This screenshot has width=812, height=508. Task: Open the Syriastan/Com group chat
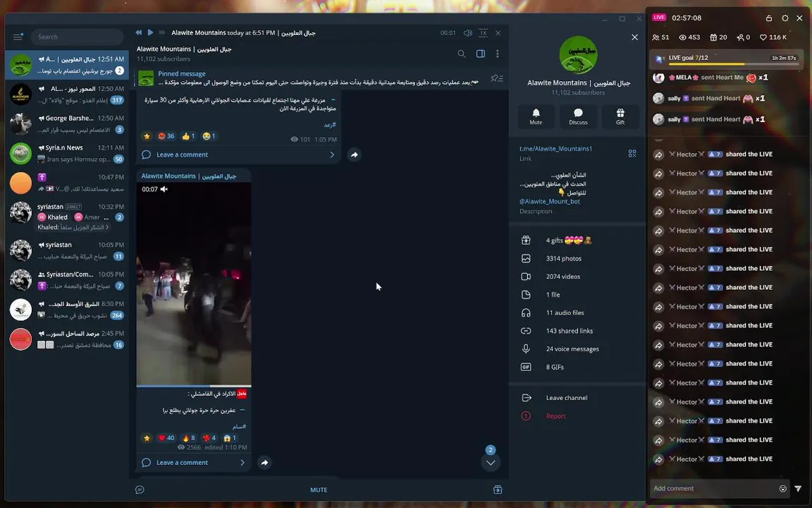pyautogui.click(x=67, y=280)
